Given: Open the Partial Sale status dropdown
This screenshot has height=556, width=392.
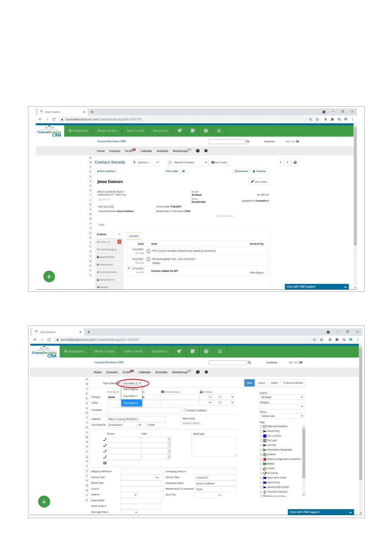Looking at the screenshot, I should tap(282, 416).
